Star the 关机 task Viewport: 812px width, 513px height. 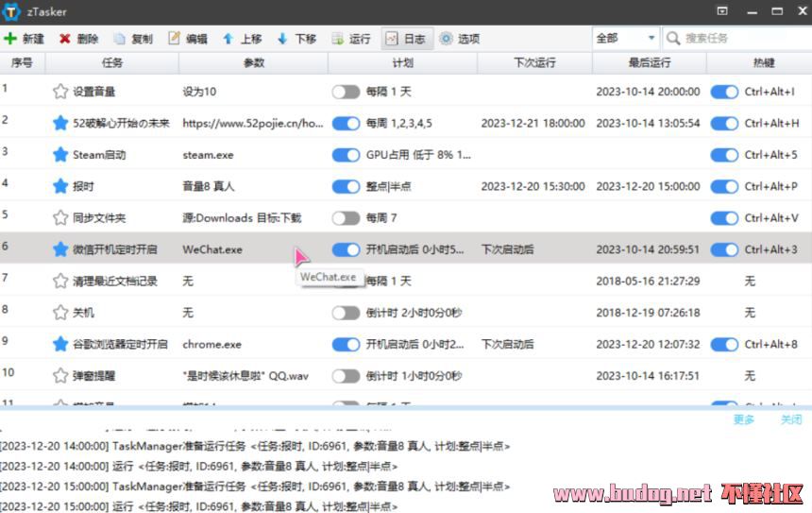pyautogui.click(x=60, y=313)
